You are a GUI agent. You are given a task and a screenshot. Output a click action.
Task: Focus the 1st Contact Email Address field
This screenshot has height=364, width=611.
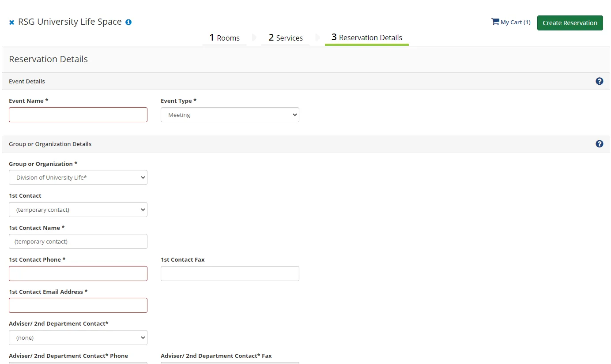pos(78,305)
